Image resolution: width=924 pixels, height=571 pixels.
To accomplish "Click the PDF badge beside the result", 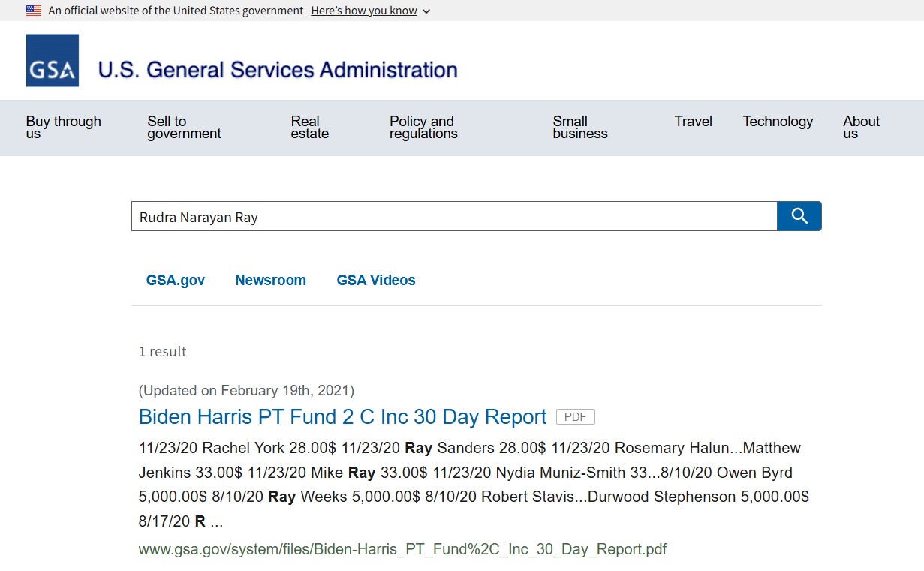I will click(575, 417).
